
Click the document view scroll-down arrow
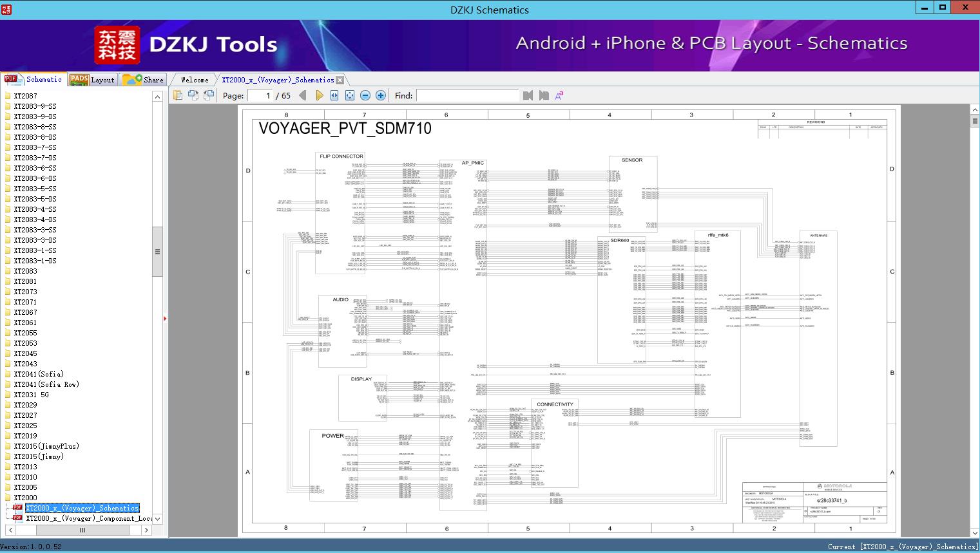[974, 533]
